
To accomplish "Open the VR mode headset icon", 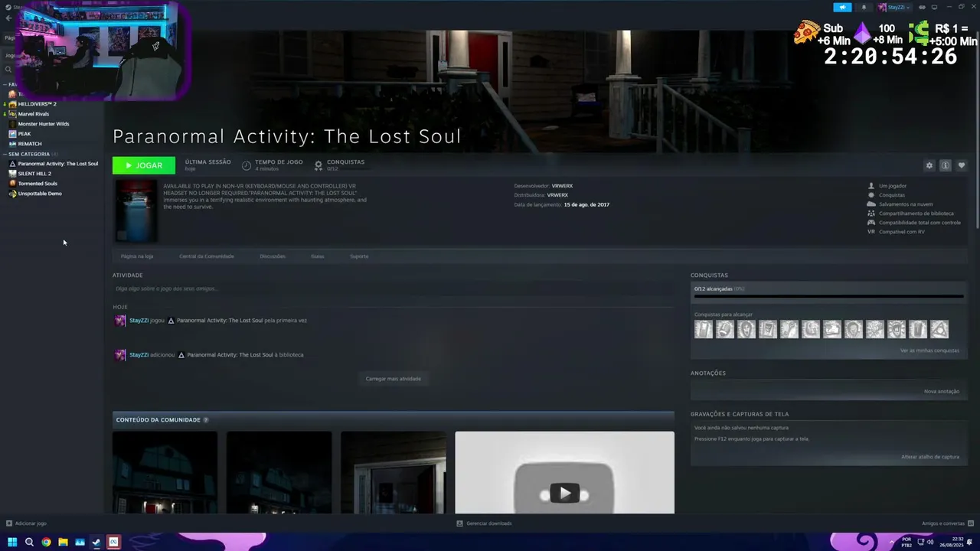I will click(922, 7).
